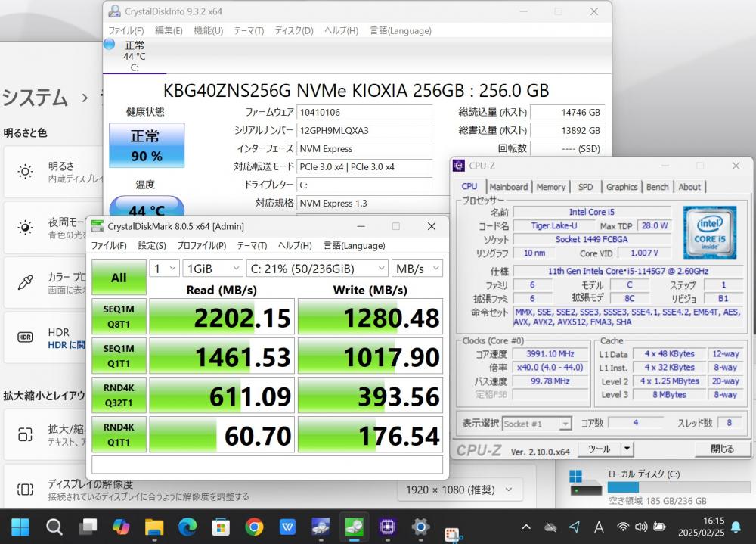This screenshot has height=544, width=756.
Task: Click the Intel Core i5 logo in CPU-Z
Action: click(710, 232)
